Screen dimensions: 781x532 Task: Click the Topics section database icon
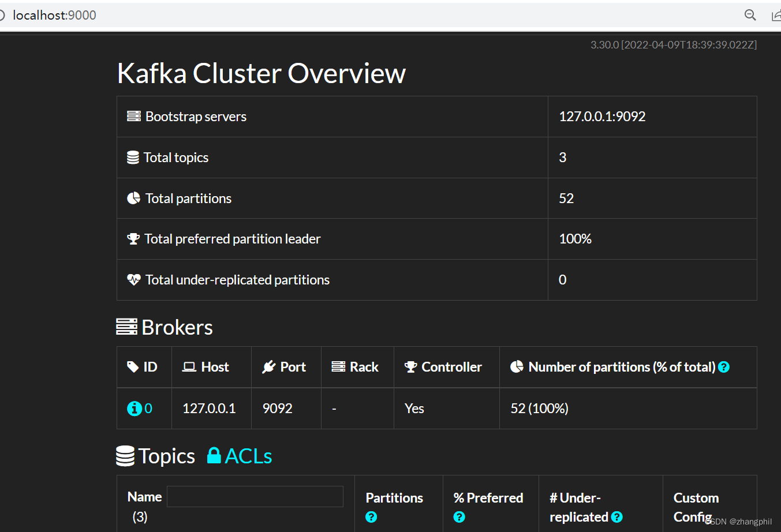tap(125, 456)
